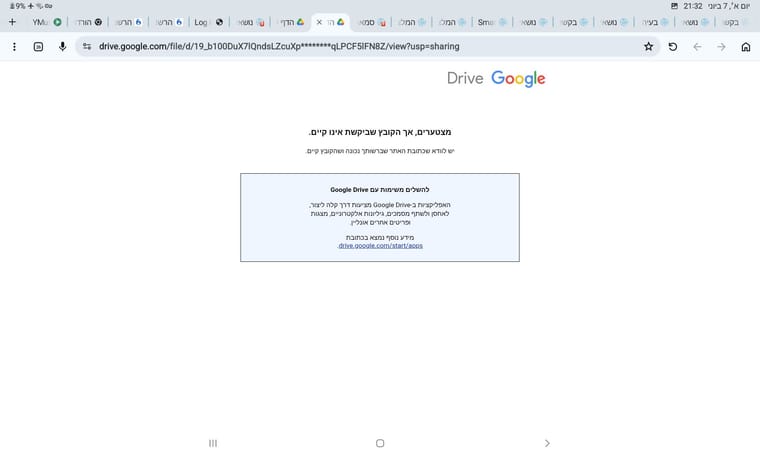Viewport: 760px width, 456px height.
Task: Tap the battery 9% indicator
Action: click(17, 6)
